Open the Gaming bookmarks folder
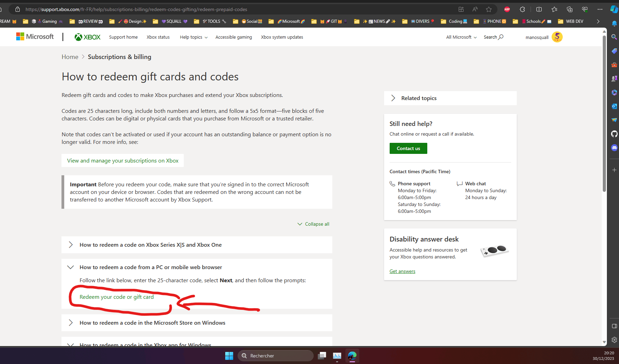This screenshot has height=364, width=619. [43, 21]
